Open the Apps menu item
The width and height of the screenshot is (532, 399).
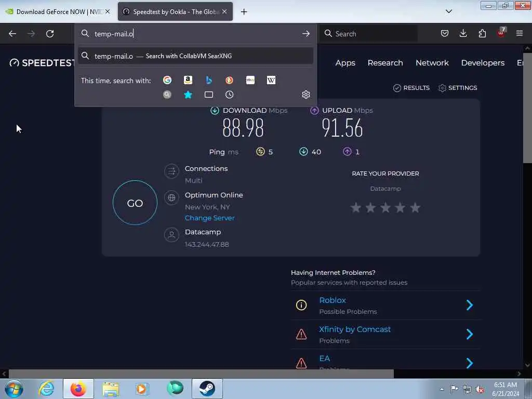[x=345, y=63]
